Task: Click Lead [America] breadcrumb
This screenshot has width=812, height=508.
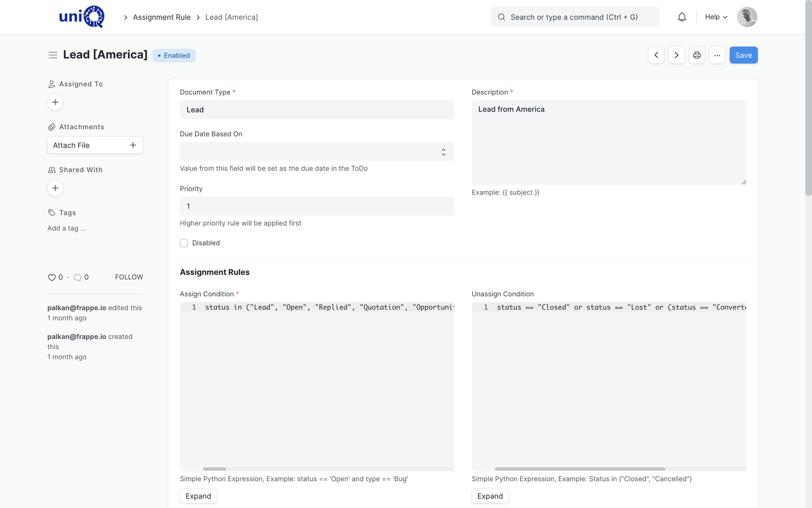Action: 232,17
